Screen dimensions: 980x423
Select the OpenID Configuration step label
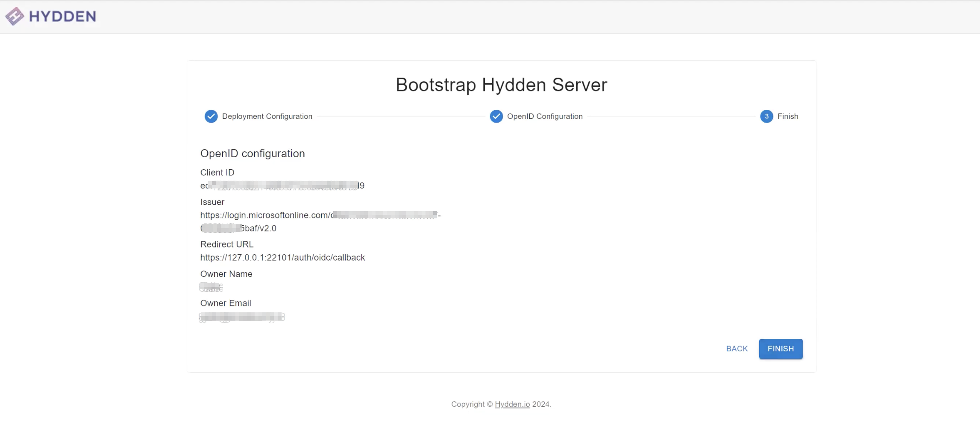coord(545,116)
